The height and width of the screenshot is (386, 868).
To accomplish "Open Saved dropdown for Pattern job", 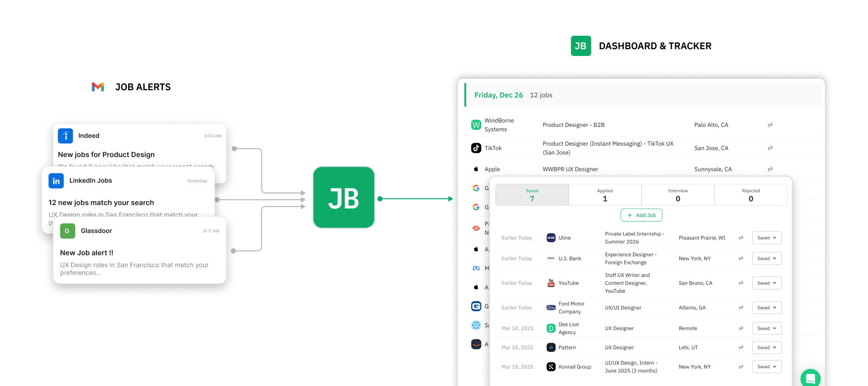I will coord(767,347).
